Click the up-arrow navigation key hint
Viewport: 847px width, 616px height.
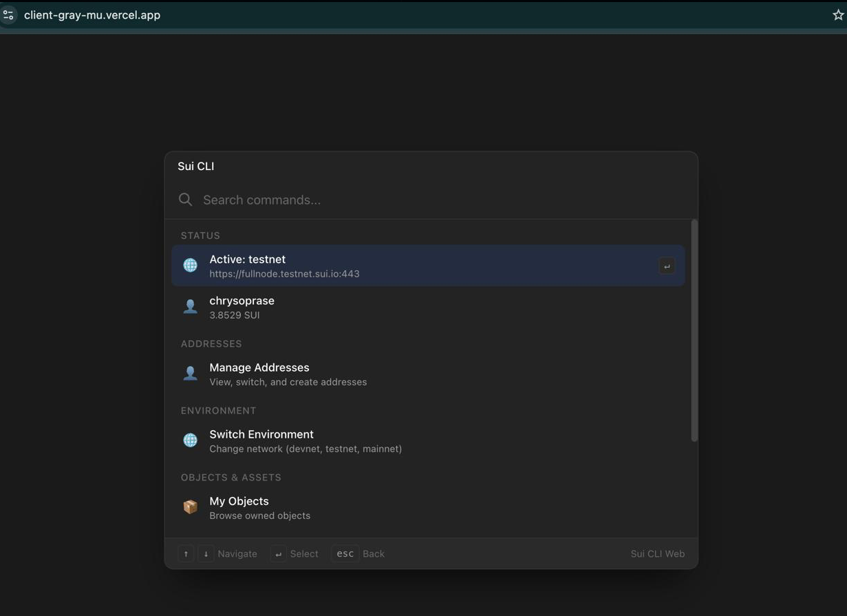(x=186, y=553)
